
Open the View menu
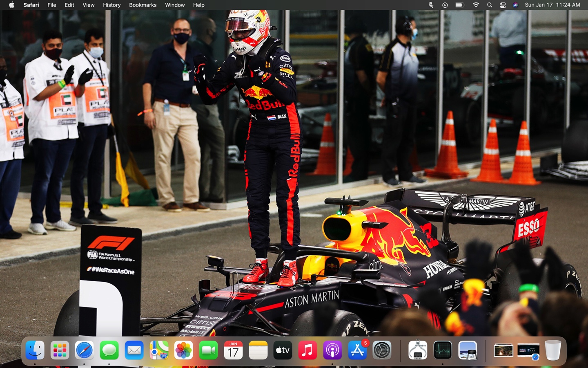[89, 5]
